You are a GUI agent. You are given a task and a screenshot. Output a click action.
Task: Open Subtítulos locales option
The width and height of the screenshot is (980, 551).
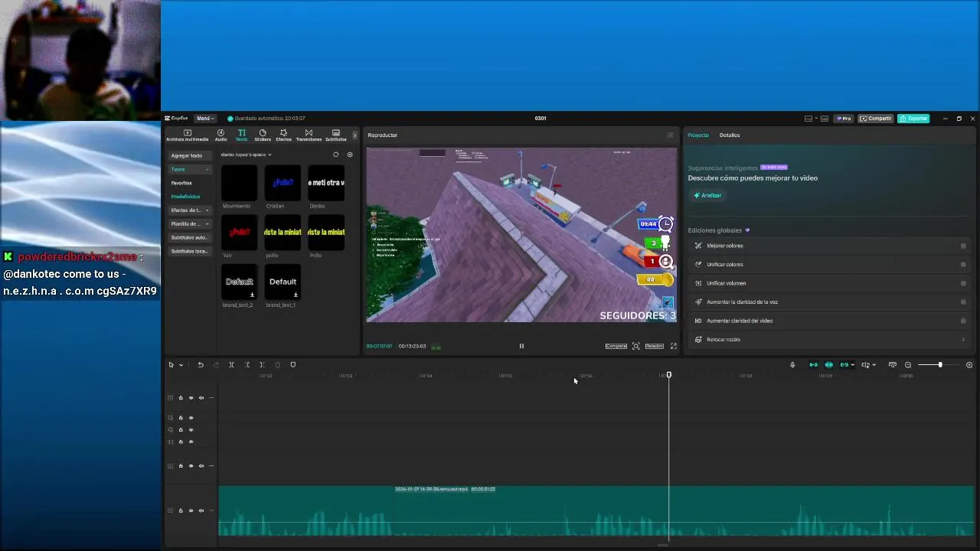190,252
